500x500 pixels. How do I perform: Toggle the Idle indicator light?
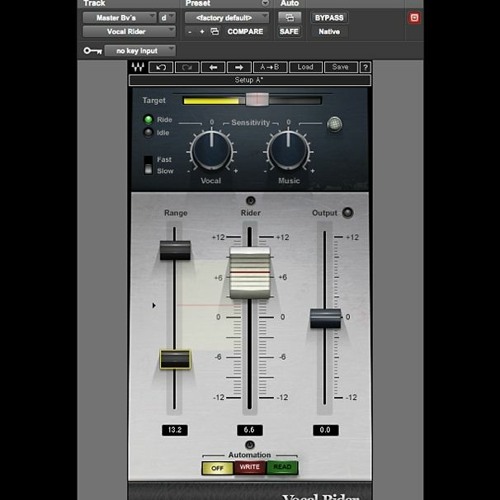pos(148,133)
